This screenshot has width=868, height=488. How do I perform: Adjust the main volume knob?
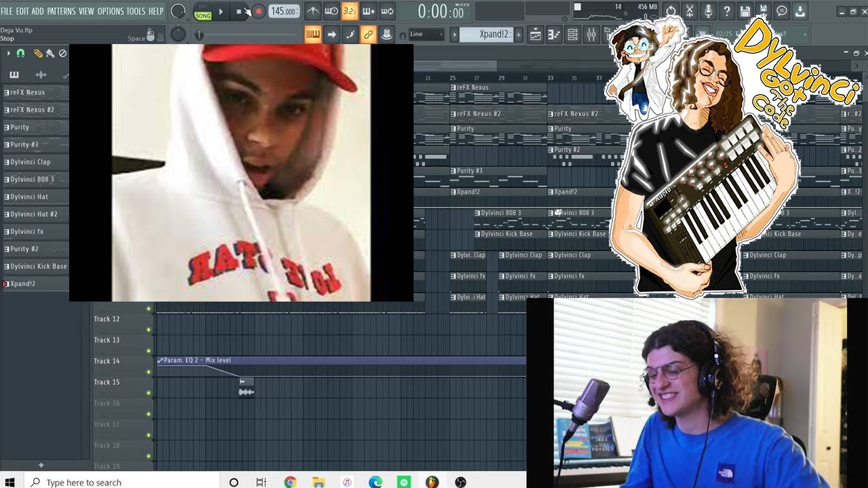pos(178,12)
